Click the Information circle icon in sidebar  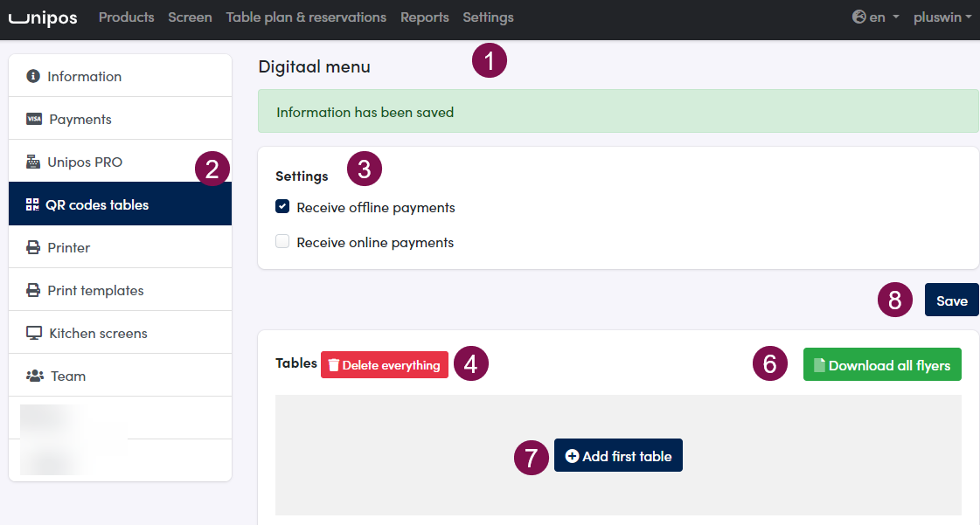pyautogui.click(x=33, y=76)
